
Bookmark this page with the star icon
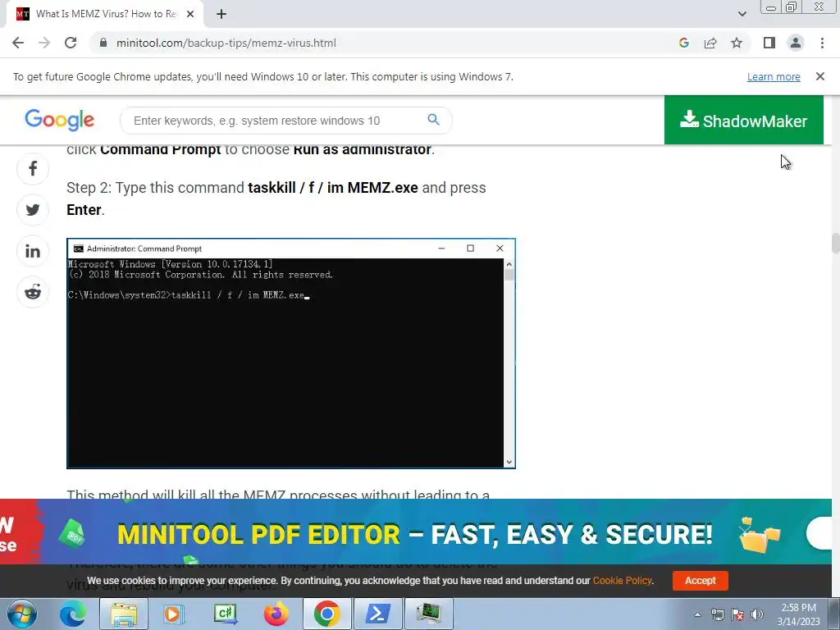(737, 43)
